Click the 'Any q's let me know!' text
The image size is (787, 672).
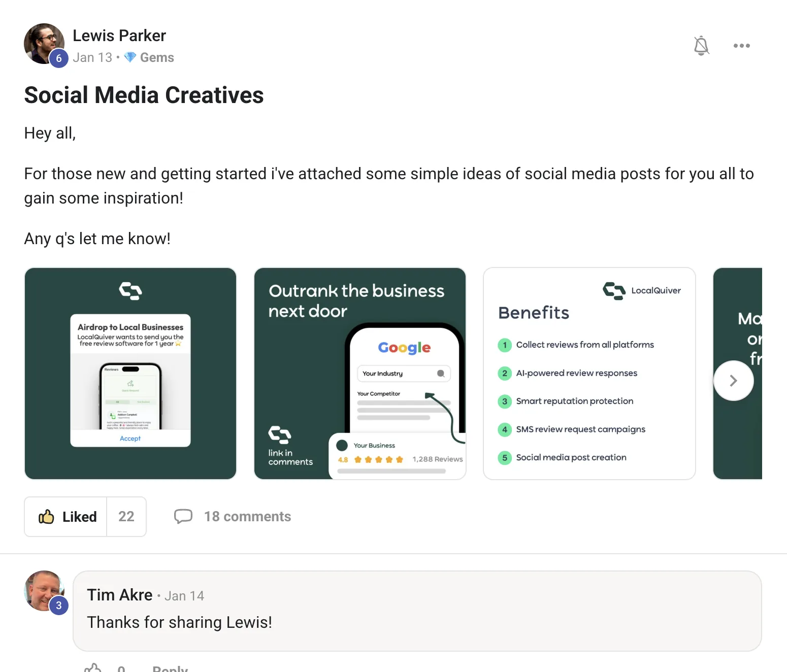coord(97,239)
